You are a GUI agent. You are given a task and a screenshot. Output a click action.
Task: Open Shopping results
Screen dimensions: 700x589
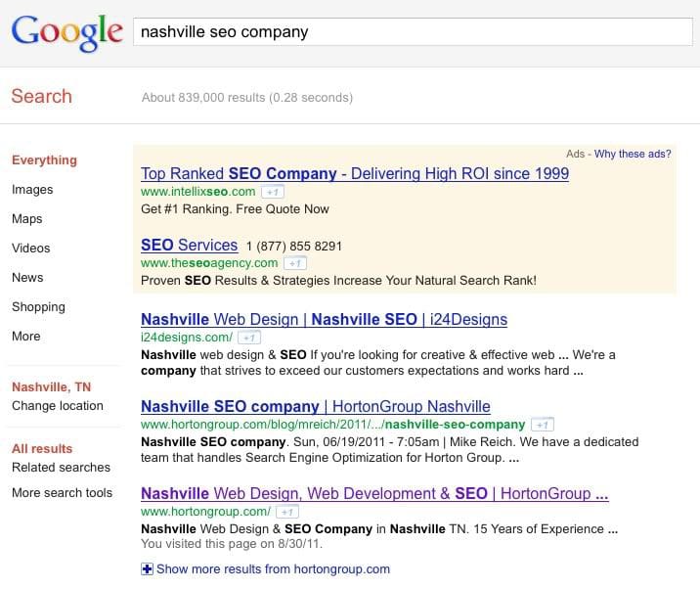(x=38, y=307)
